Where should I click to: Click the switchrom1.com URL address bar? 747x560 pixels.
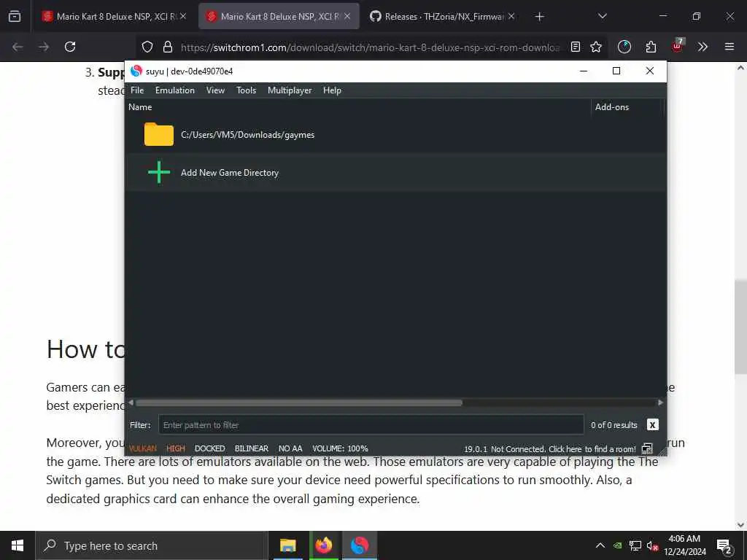point(370,47)
